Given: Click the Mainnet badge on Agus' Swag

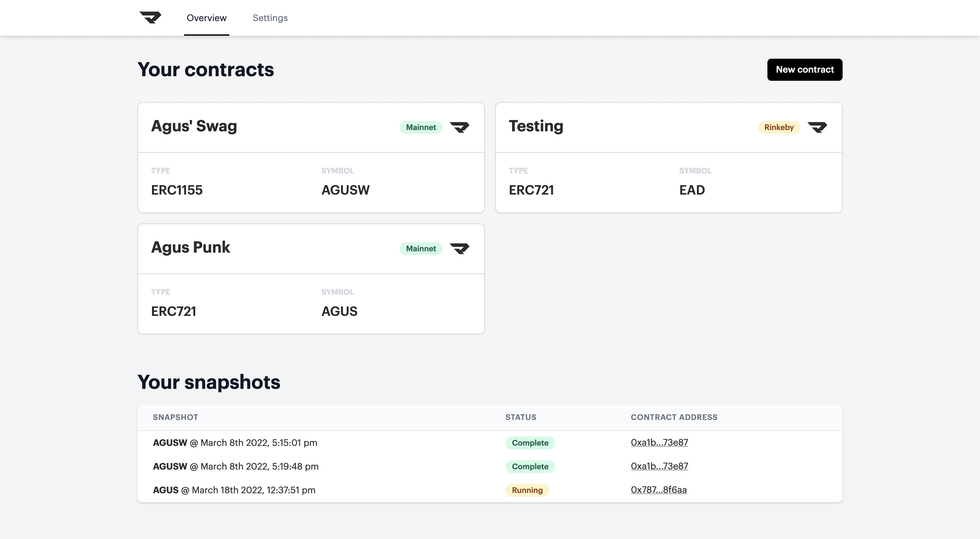Looking at the screenshot, I should click(x=421, y=127).
